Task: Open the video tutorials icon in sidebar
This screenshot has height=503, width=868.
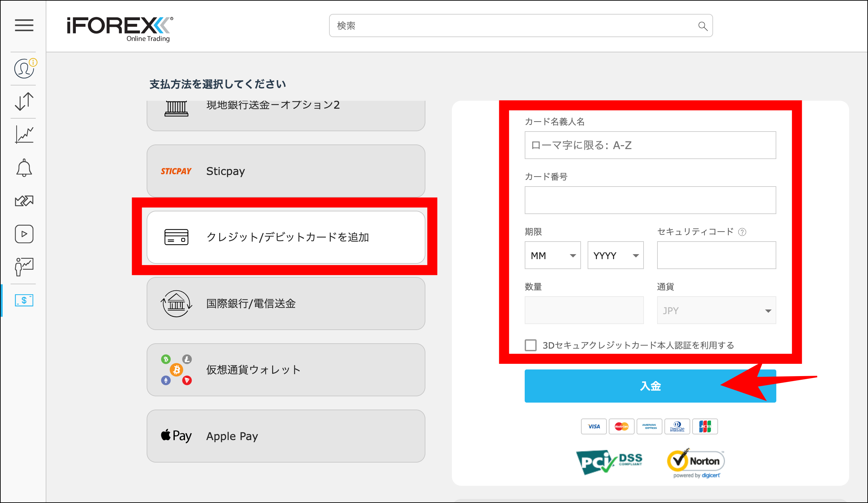Action: pos(24,234)
